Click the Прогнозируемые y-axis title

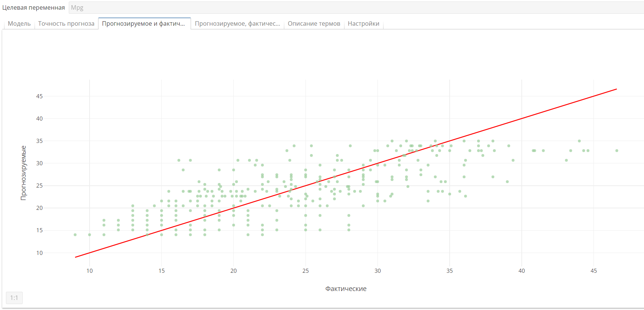[x=24, y=173]
